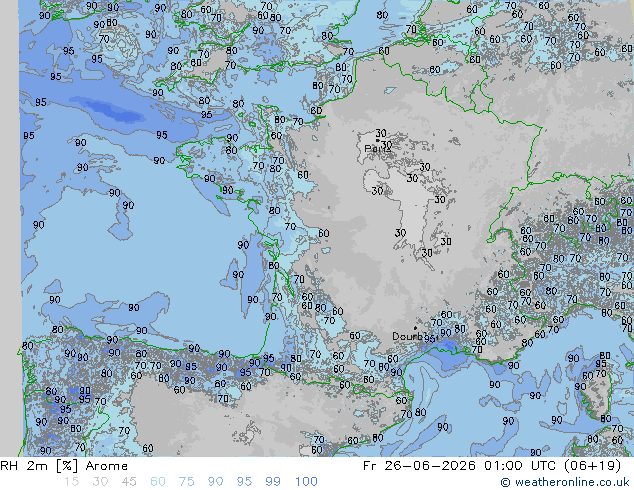634x490 pixels.
Task: Click the '(06+19)' forecast run label
Action: pyautogui.click(x=592, y=466)
